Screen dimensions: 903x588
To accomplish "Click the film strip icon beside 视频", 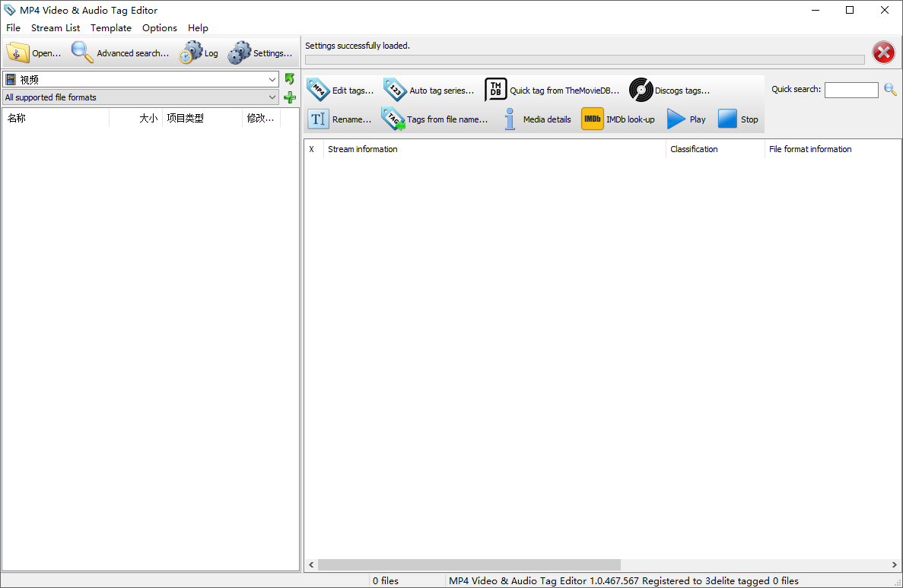I will coord(11,79).
